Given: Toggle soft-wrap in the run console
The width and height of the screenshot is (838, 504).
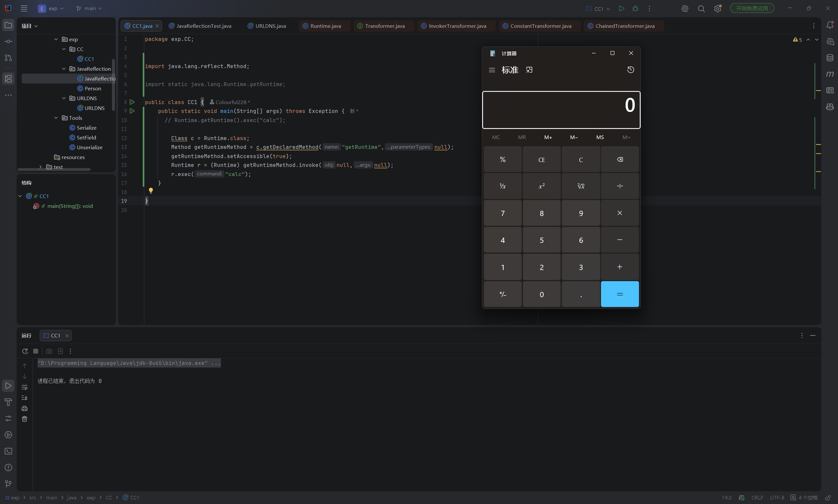Looking at the screenshot, I should pyautogui.click(x=25, y=387).
